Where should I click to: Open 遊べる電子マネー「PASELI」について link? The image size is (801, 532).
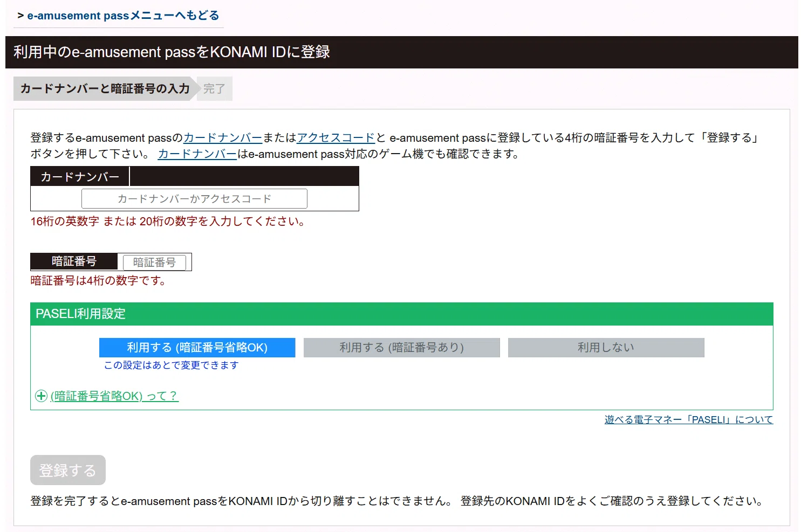coord(689,419)
